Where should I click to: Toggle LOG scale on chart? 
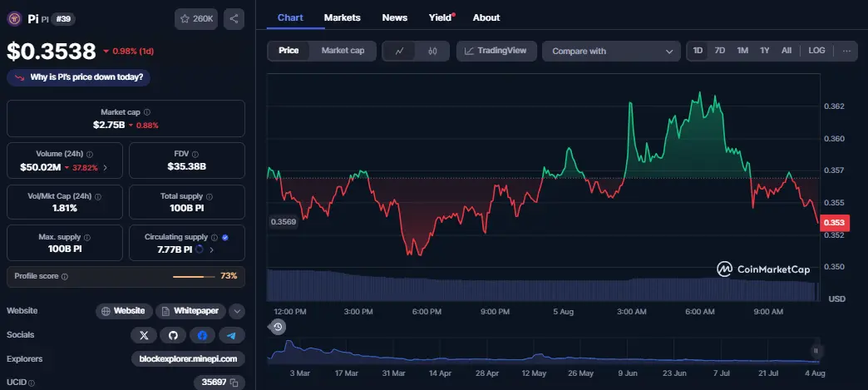(x=816, y=51)
